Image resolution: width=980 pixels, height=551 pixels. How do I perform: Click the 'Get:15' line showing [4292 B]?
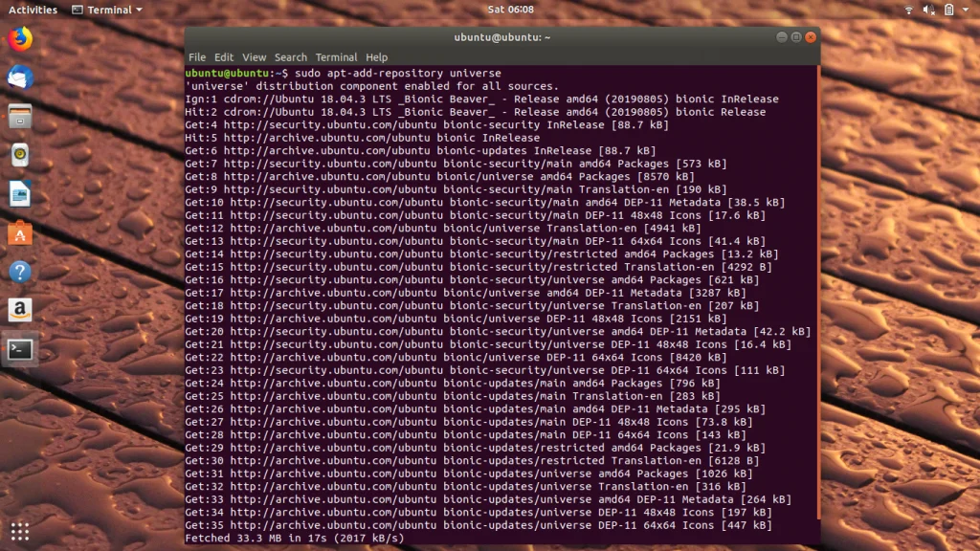pyautogui.click(x=479, y=267)
